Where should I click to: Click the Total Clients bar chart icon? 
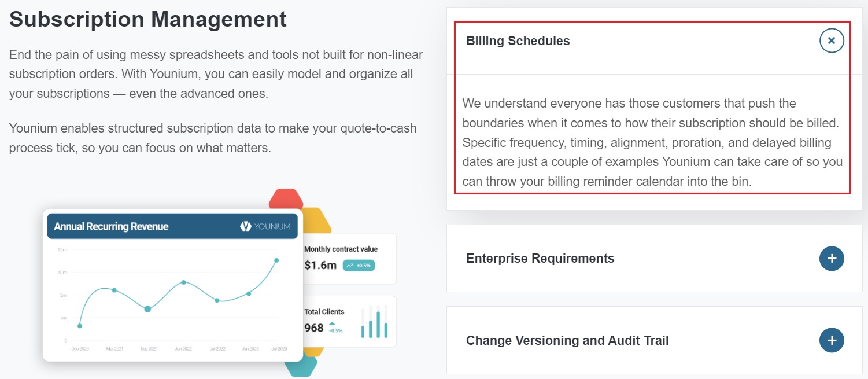tap(374, 322)
